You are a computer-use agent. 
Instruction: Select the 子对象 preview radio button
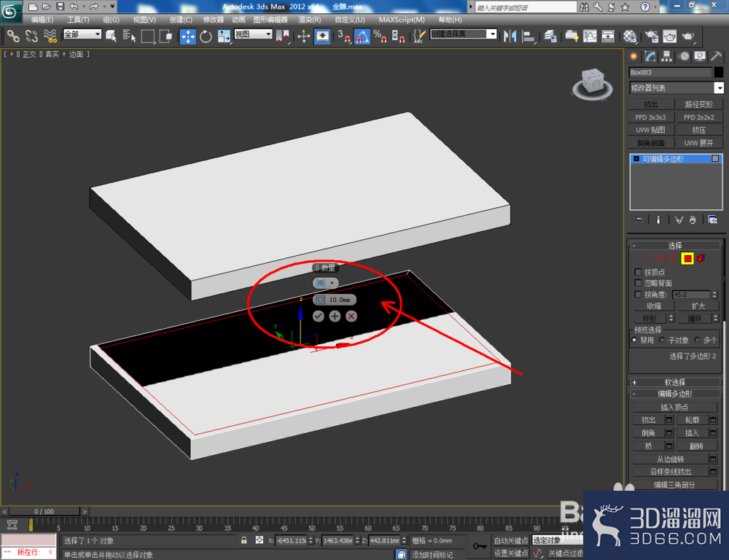(x=662, y=340)
